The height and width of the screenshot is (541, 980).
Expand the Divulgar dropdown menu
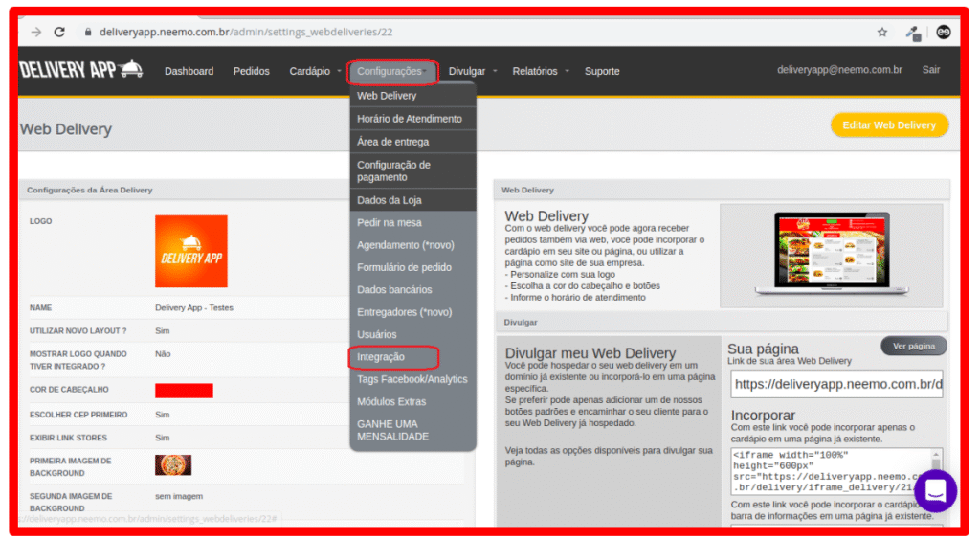tap(472, 71)
